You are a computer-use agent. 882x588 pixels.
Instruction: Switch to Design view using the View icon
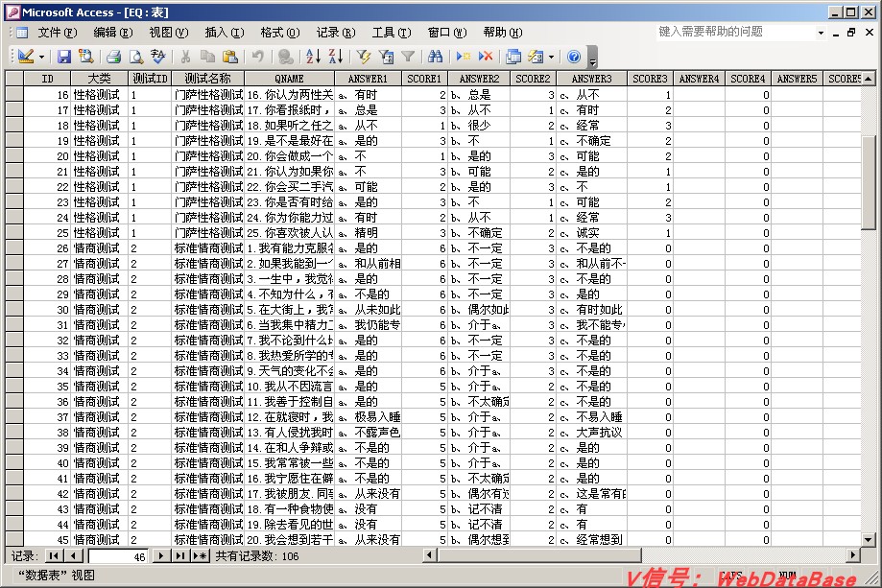tap(26, 57)
